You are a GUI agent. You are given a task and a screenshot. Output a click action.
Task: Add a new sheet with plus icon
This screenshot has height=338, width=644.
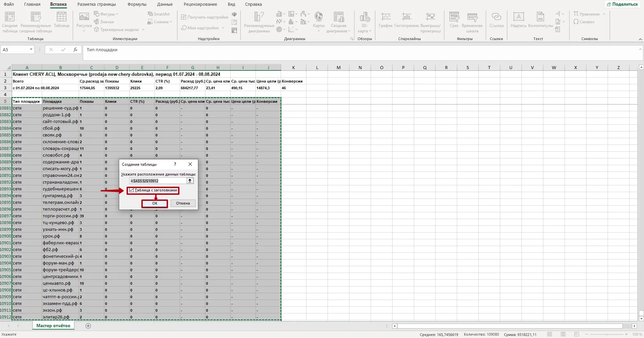pyautogui.click(x=88, y=326)
